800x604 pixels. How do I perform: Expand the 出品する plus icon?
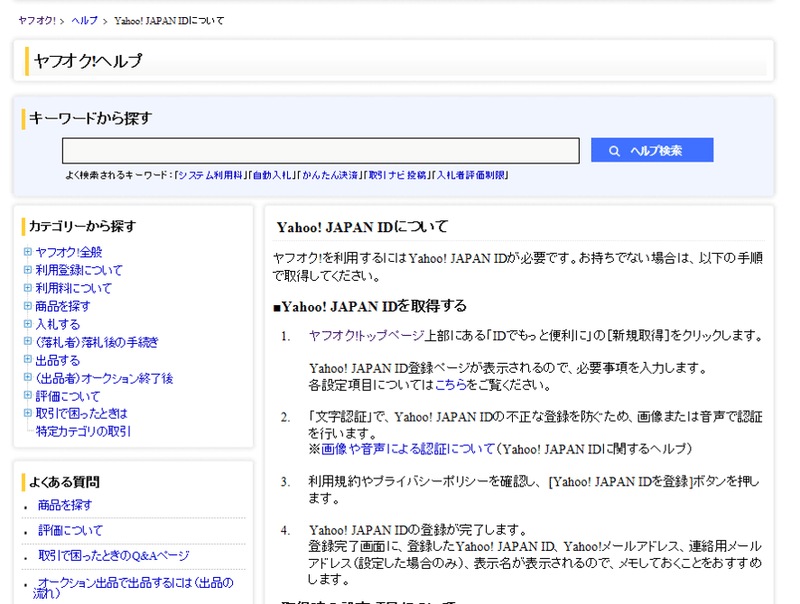(x=28, y=359)
